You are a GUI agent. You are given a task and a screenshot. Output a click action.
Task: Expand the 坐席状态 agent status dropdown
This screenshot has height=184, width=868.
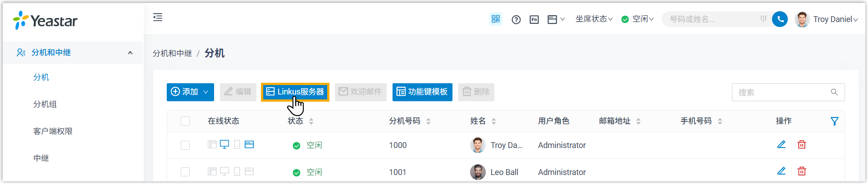pos(594,19)
